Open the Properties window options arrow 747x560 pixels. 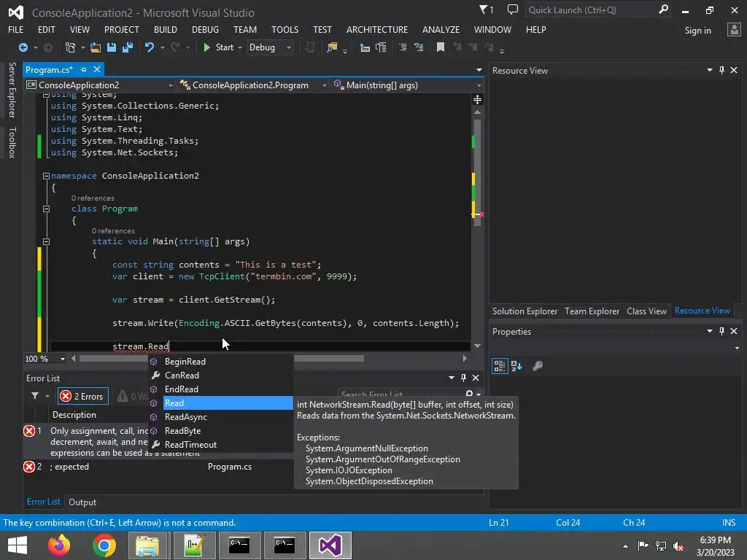[x=709, y=331]
